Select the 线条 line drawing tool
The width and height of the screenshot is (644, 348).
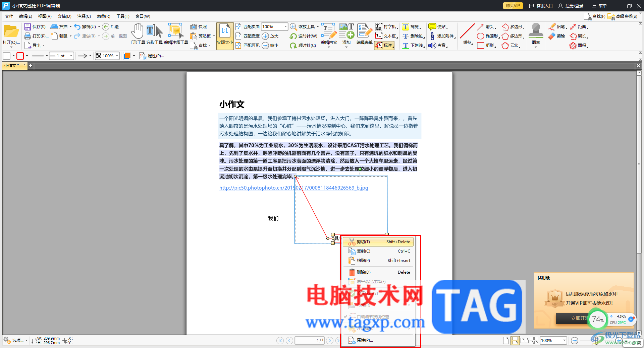click(467, 34)
